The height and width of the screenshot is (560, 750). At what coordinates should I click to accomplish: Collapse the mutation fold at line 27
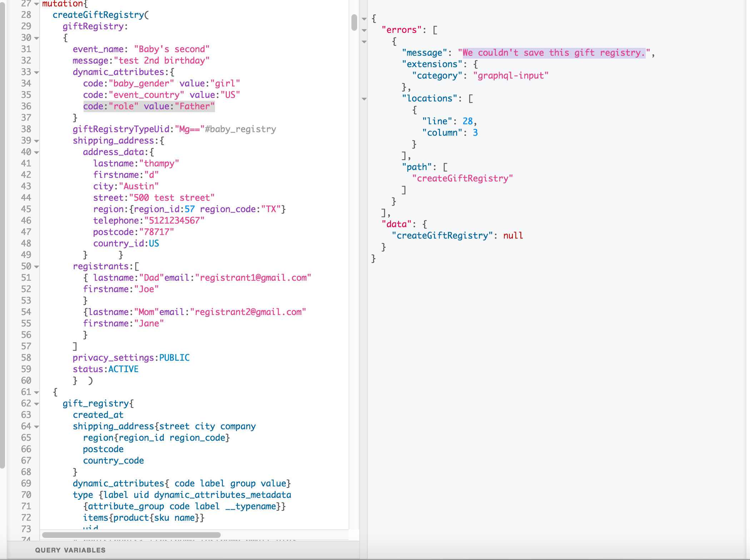tap(36, 4)
